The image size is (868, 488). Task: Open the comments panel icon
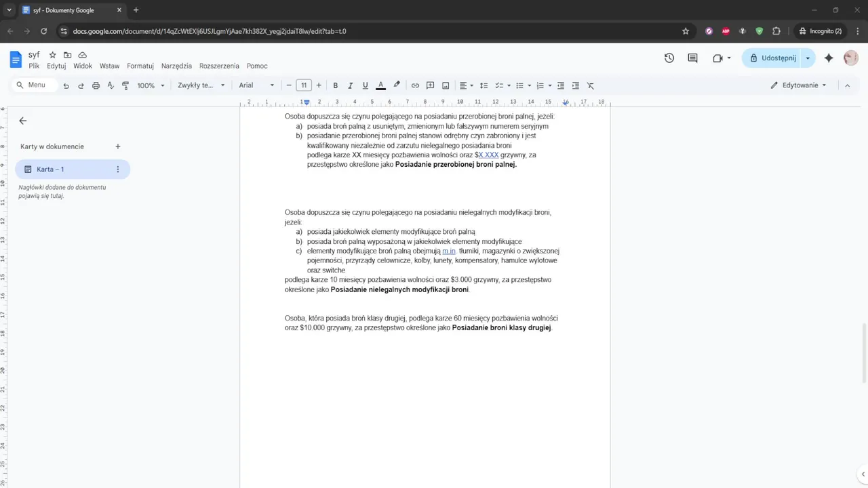point(692,58)
